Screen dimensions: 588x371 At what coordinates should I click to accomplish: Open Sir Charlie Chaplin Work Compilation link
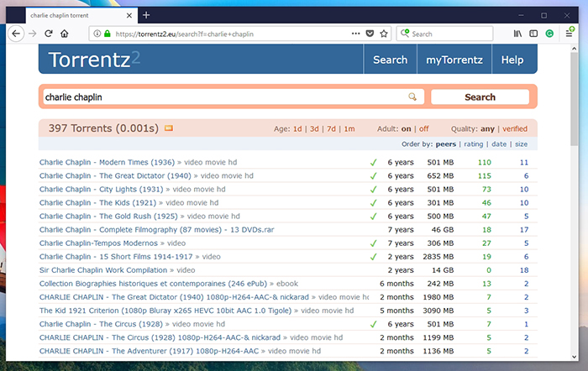coord(103,270)
